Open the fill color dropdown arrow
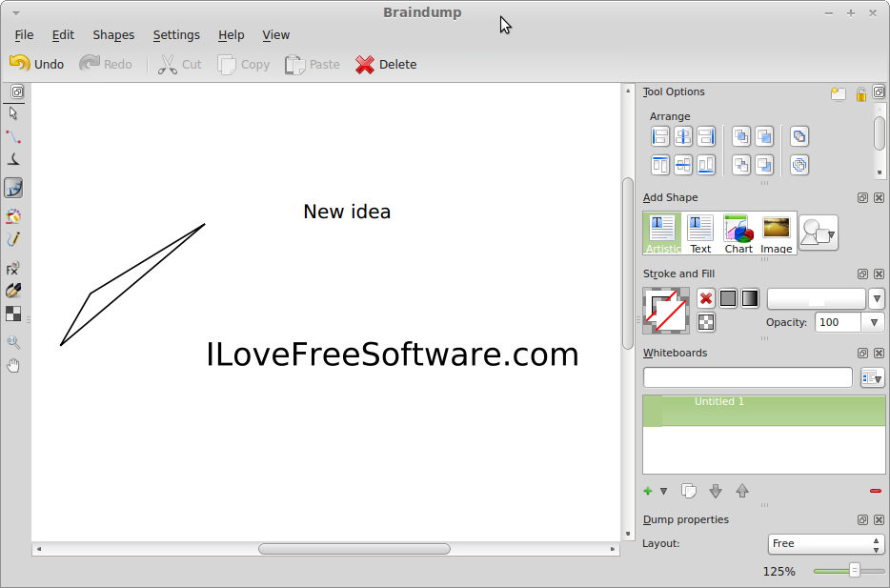 coord(877,298)
